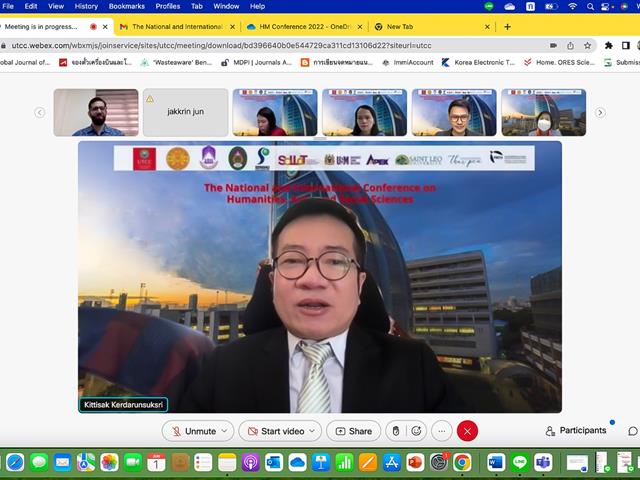The image size is (640, 480).
Task: Open the Participants panel
Action: click(x=576, y=431)
